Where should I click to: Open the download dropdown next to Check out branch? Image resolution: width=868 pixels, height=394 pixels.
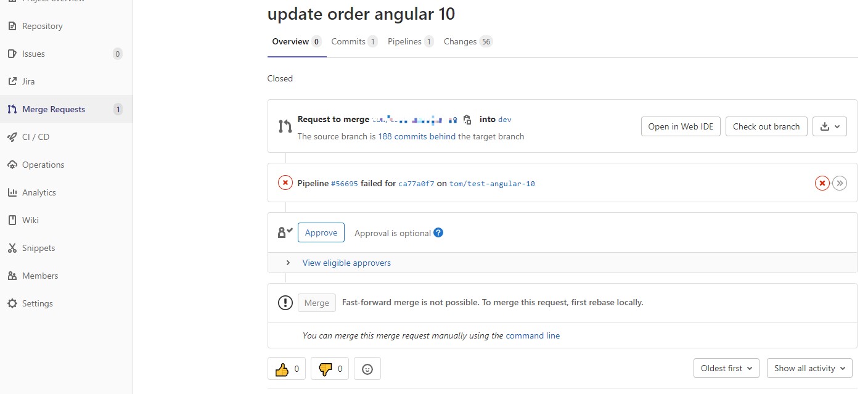(x=830, y=126)
